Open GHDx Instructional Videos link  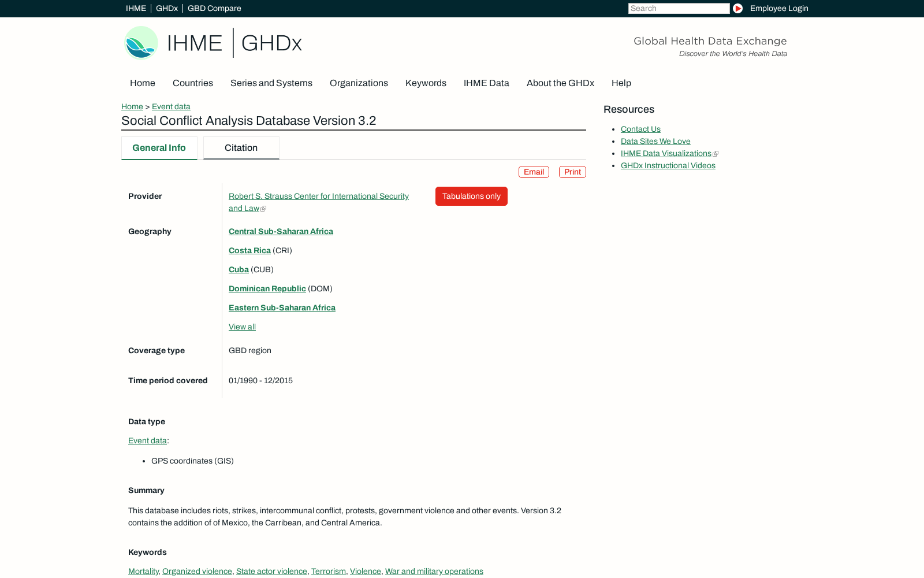[668, 166]
